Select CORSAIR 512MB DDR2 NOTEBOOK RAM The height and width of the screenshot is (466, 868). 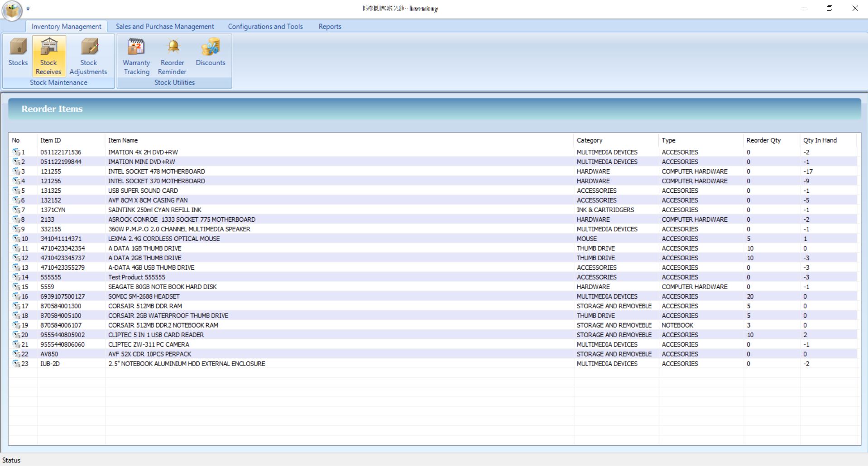pyautogui.click(x=163, y=325)
